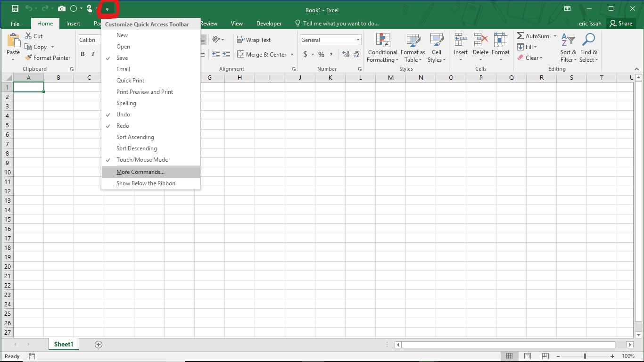Choose Email in the customize menu

point(151,69)
